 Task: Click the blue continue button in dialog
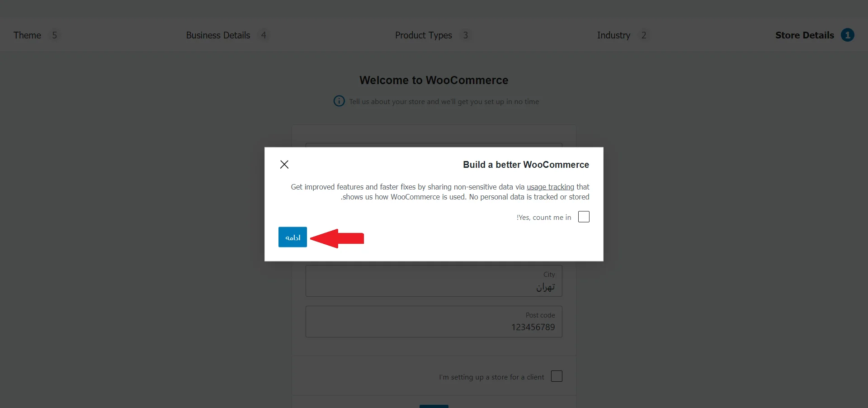point(292,237)
